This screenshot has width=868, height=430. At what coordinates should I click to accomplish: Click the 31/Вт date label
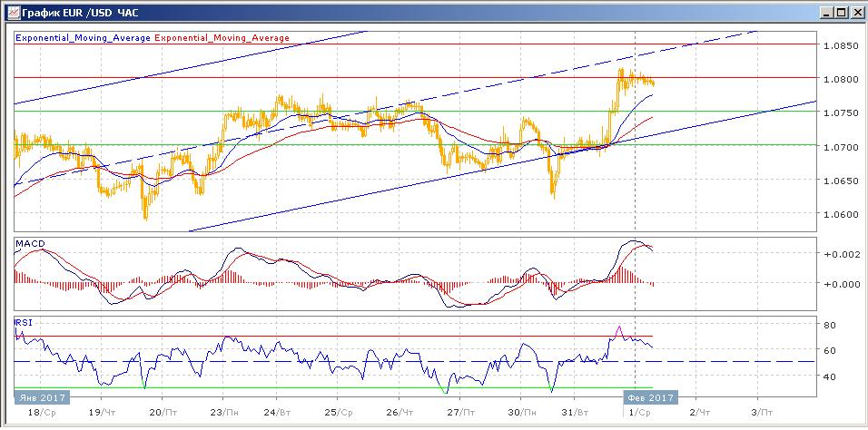click(575, 413)
